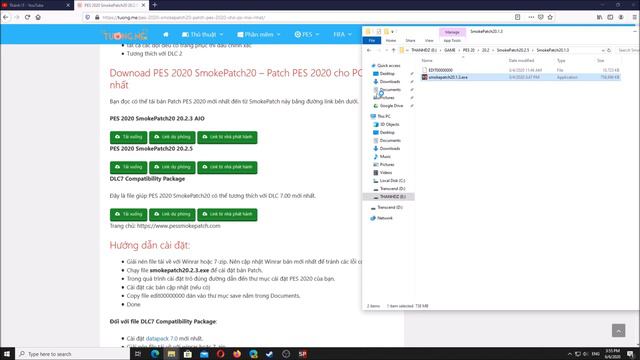The height and width of the screenshot is (360, 640).
Task: Refresh the Explorer folder view
Action: (609, 50)
